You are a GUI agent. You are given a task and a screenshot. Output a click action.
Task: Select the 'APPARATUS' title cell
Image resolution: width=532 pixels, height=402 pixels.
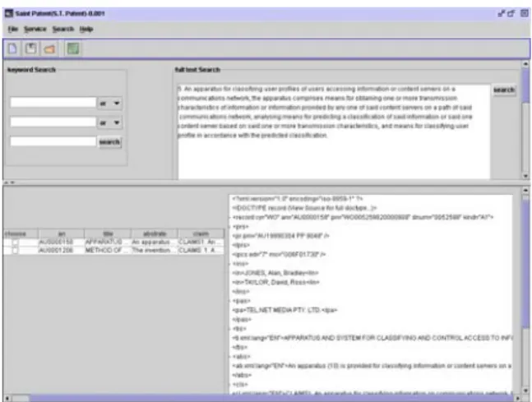tap(108, 243)
